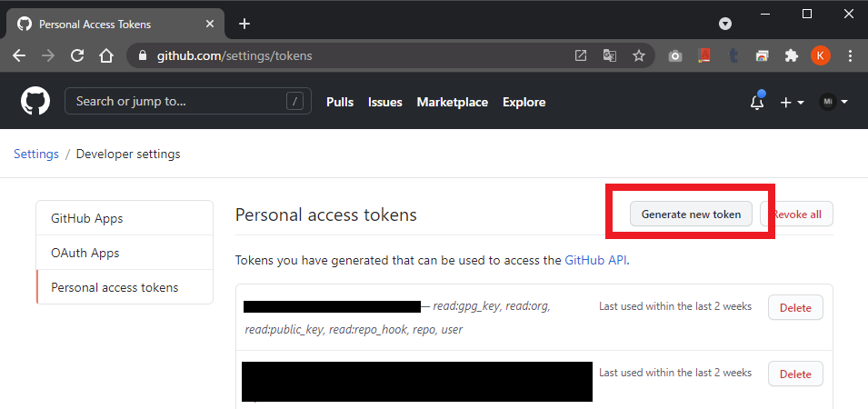Screen dimensions: 868x409
Task: Reload the page with refresh icon
Action: [77, 56]
